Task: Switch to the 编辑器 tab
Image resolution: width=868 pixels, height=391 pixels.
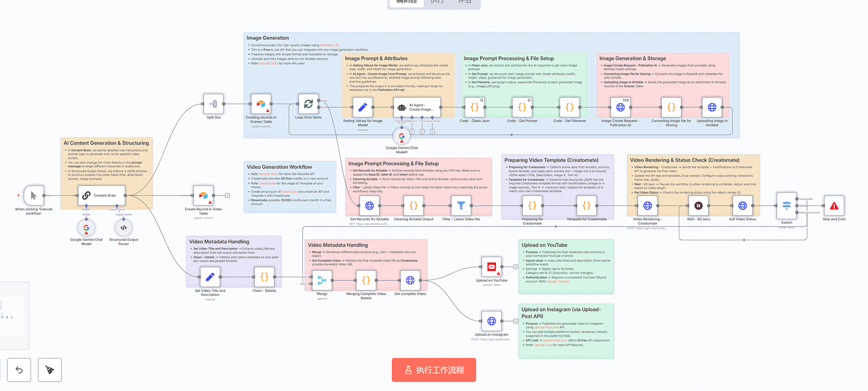Action: click(x=406, y=3)
